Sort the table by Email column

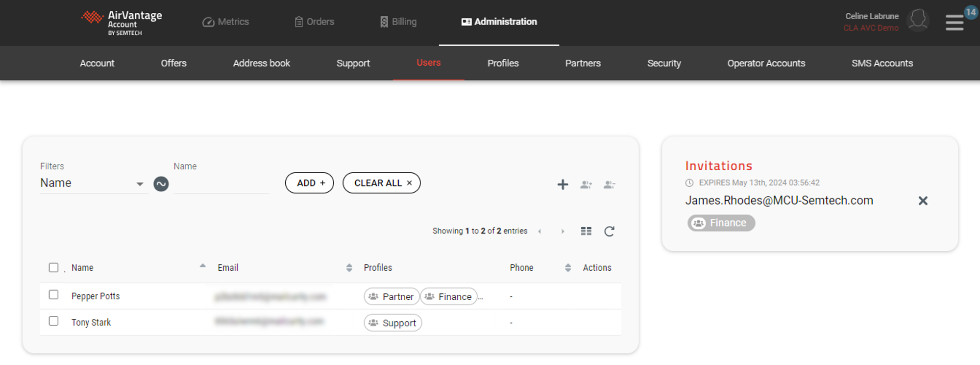[349, 267]
